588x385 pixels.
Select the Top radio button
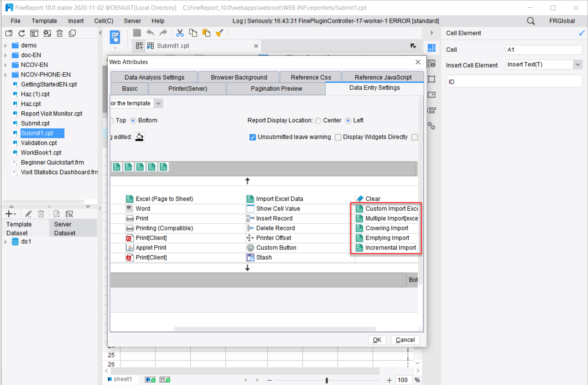112,121
